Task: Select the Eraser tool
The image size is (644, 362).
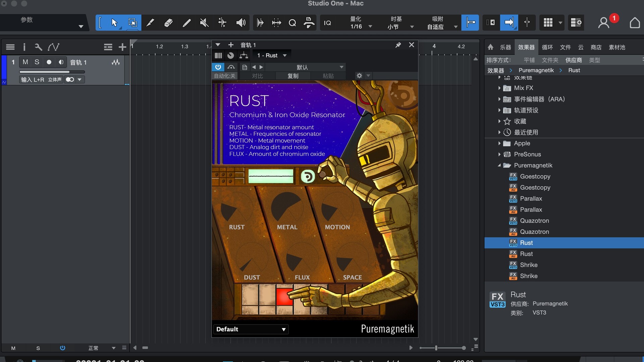Action: tap(168, 23)
